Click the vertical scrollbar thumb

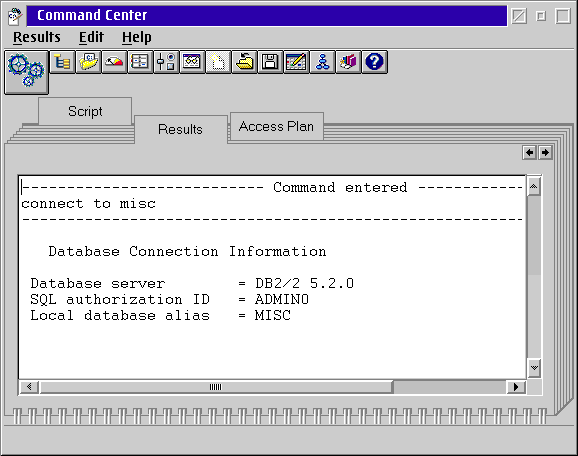(534, 235)
